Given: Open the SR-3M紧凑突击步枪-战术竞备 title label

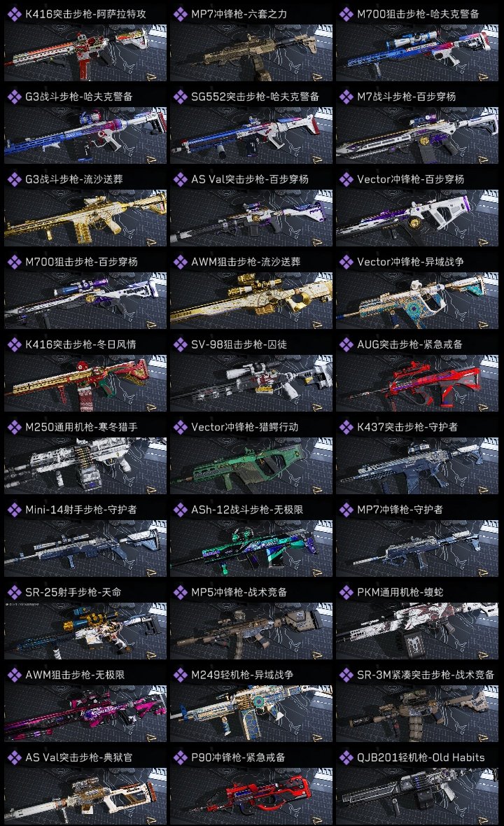Looking at the screenshot, I should coord(426,675).
